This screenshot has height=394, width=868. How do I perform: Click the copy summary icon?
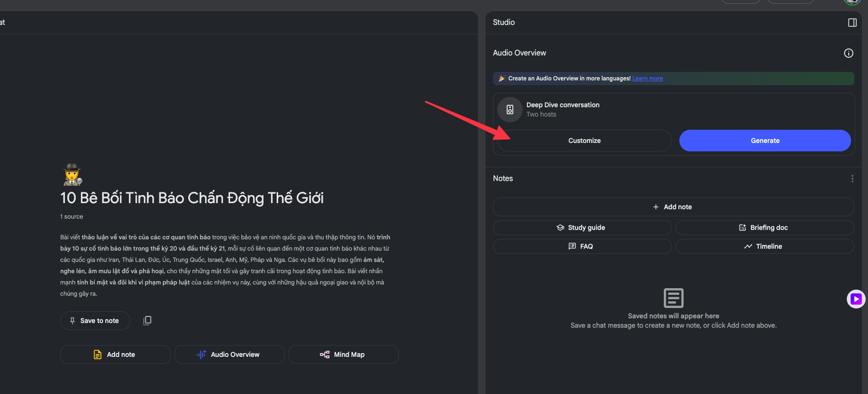[x=147, y=321]
